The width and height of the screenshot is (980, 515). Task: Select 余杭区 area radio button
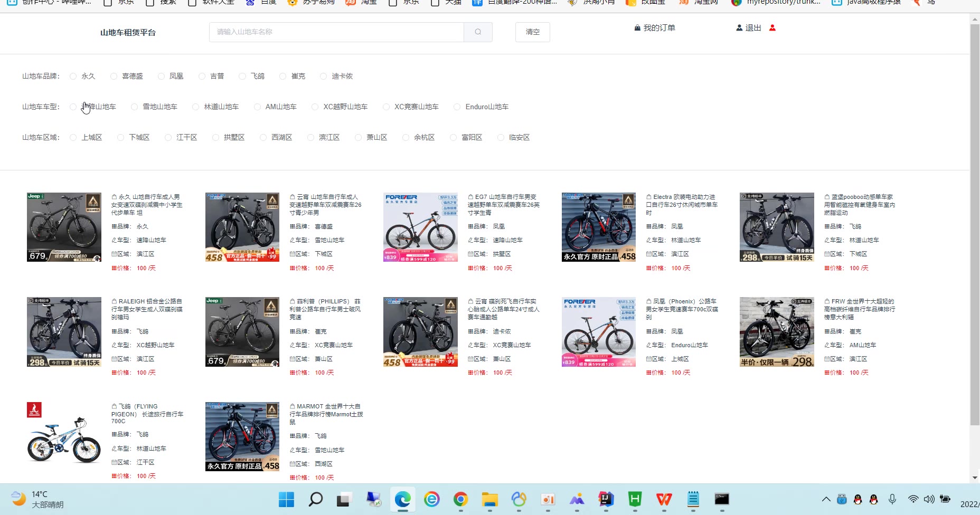pyautogui.click(x=406, y=138)
